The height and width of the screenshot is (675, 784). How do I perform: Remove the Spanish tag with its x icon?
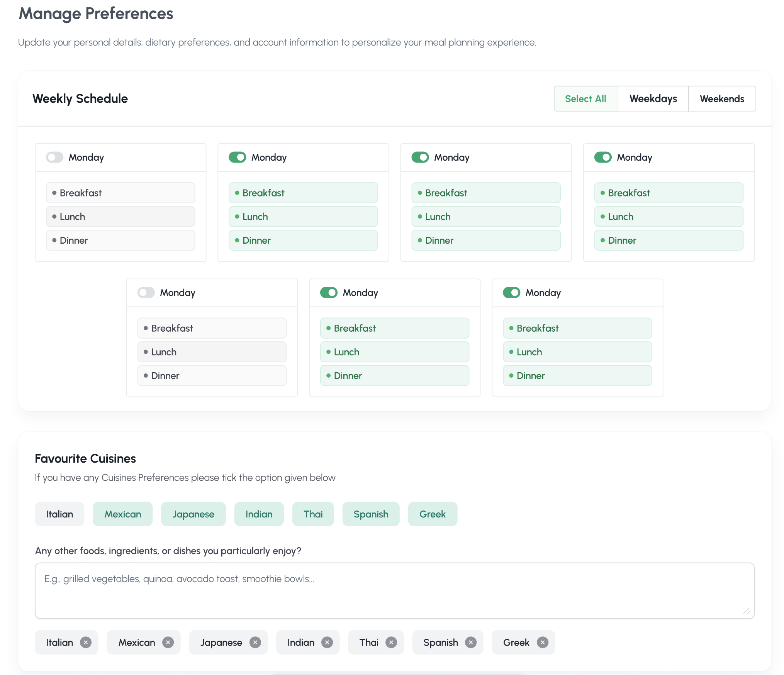click(471, 642)
